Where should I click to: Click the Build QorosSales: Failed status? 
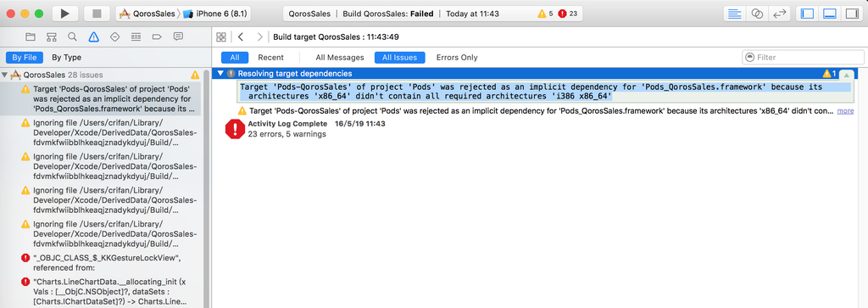coord(388,14)
